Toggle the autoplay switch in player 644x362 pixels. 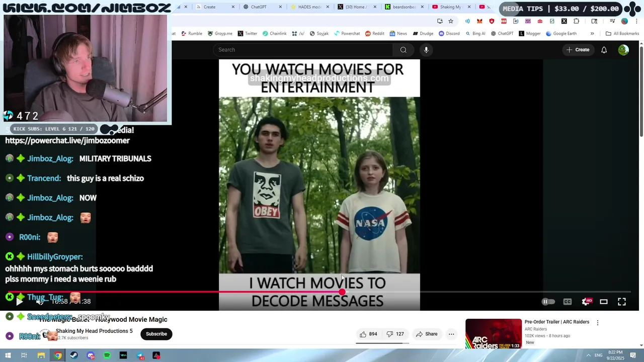click(x=548, y=302)
